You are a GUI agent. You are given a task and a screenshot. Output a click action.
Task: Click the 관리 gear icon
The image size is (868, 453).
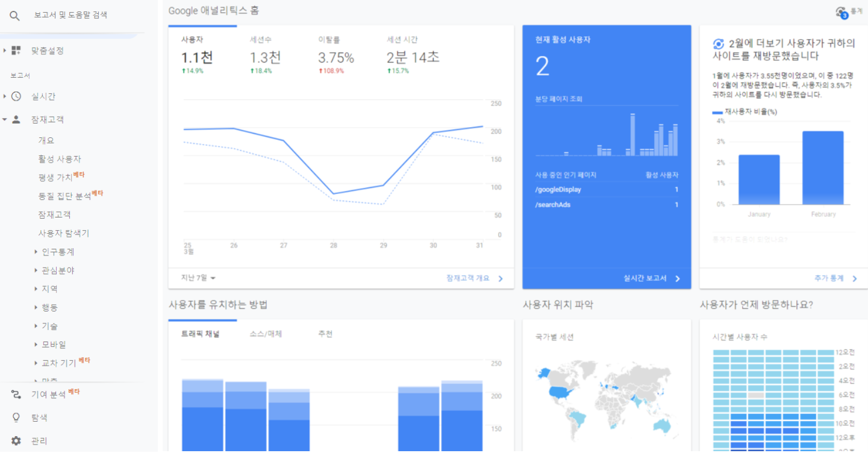pyautogui.click(x=16, y=440)
